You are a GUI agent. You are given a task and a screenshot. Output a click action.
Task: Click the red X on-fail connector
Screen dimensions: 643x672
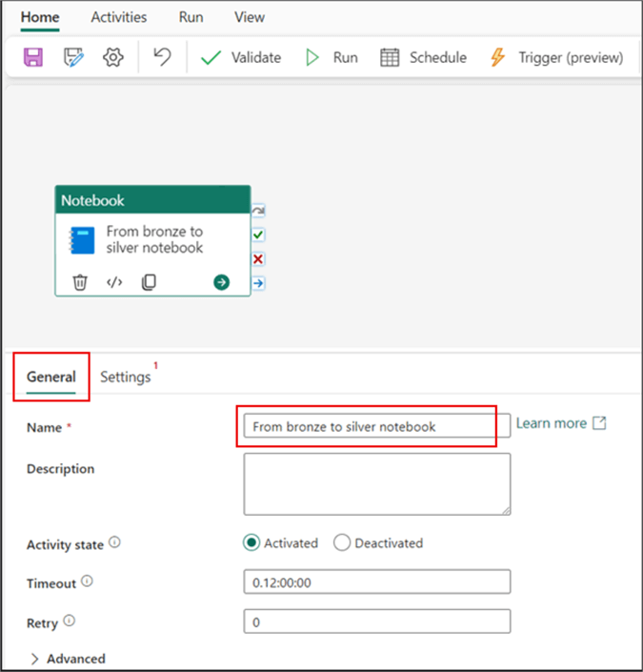click(258, 259)
